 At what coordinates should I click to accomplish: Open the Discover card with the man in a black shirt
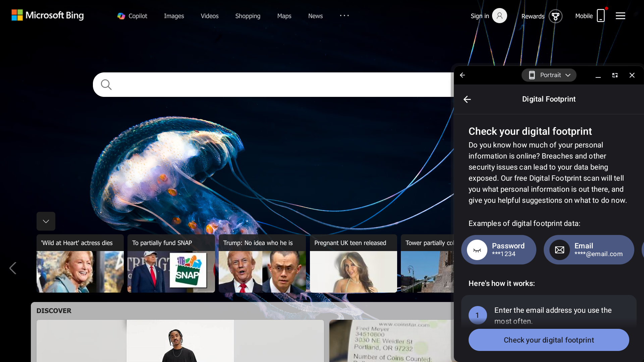pyautogui.click(x=180, y=341)
